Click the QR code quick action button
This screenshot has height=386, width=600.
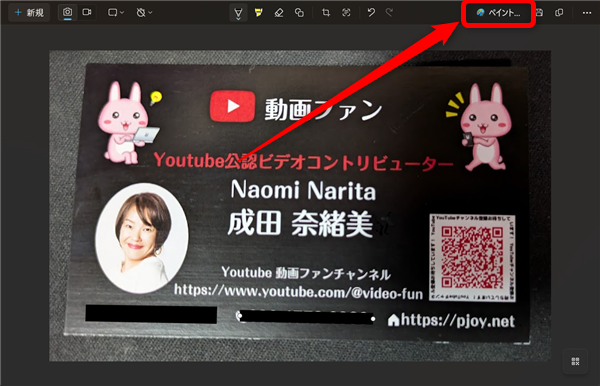coord(575,361)
